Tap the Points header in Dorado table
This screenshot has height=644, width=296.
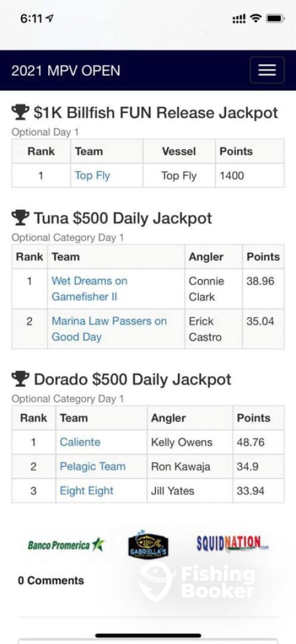(x=253, y=418)
